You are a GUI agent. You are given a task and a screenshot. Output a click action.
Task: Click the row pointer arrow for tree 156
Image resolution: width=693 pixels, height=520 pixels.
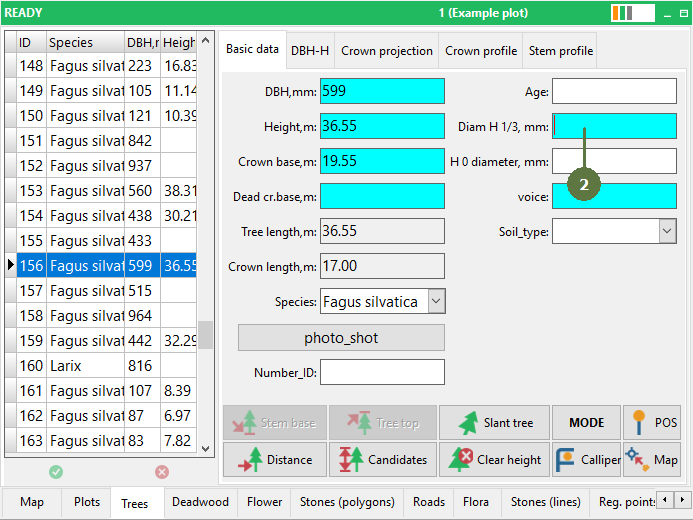point(11,265)
